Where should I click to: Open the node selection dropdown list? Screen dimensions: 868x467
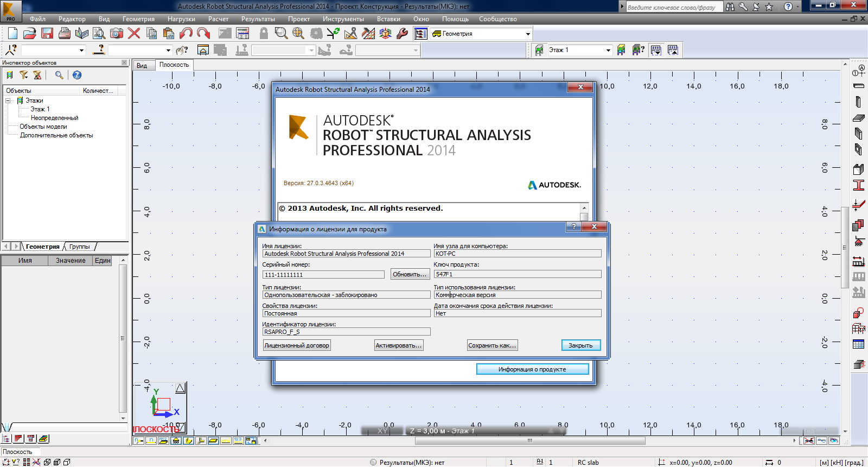[x=82, y=50]
